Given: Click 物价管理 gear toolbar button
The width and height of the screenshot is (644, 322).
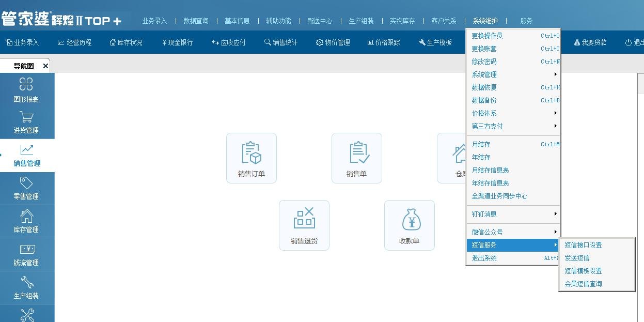Looking at the screenshot, I should point(333,42).
